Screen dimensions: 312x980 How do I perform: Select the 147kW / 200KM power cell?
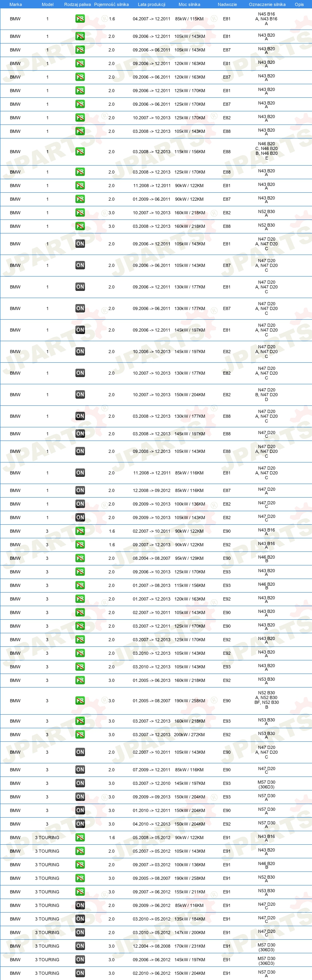point(190,933)
